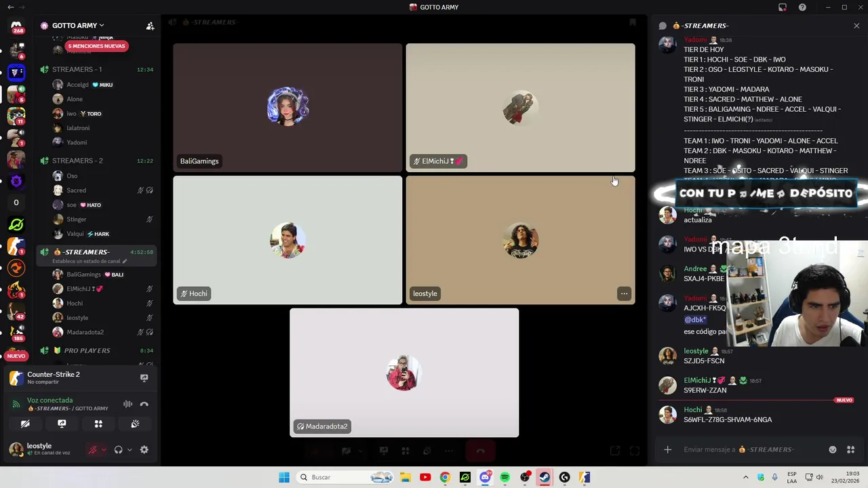
Task: Open Spotify from the taskbar
Action: click(505, 477)
